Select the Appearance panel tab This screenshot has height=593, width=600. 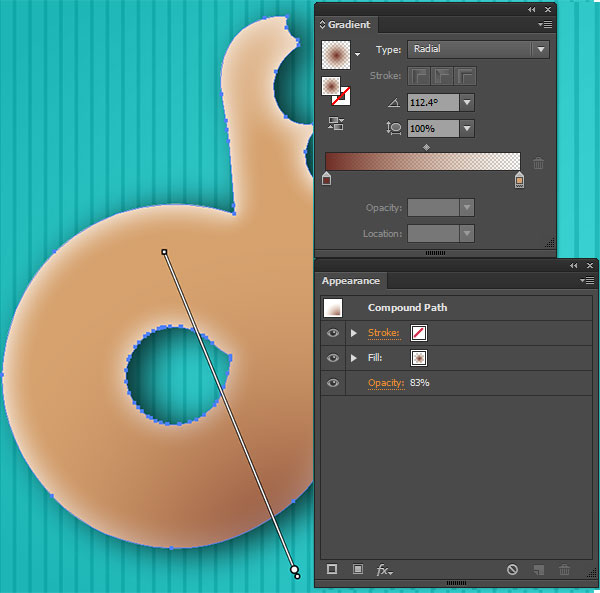point(350,281)
